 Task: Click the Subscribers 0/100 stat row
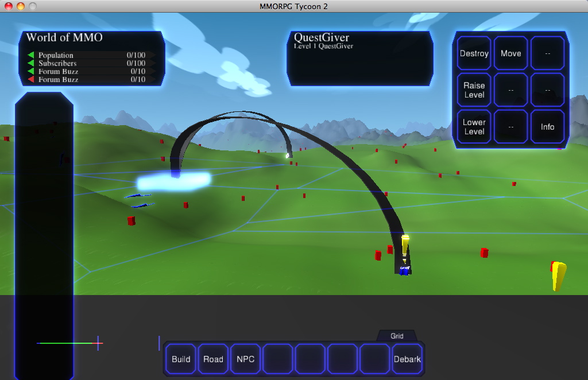(x=91, y=63)
